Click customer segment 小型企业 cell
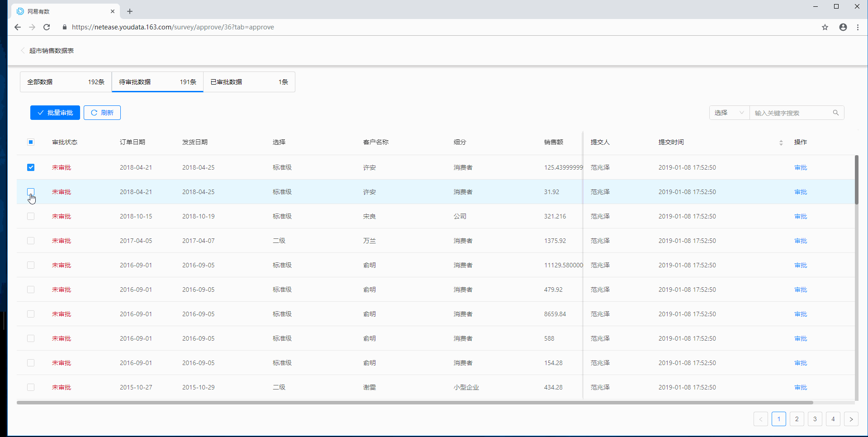 click(x=466, y=387)
